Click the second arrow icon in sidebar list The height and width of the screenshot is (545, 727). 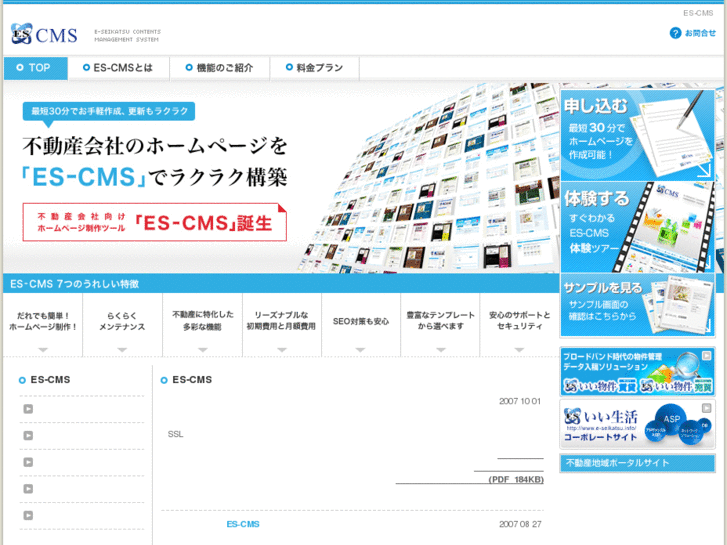(28, 436)
